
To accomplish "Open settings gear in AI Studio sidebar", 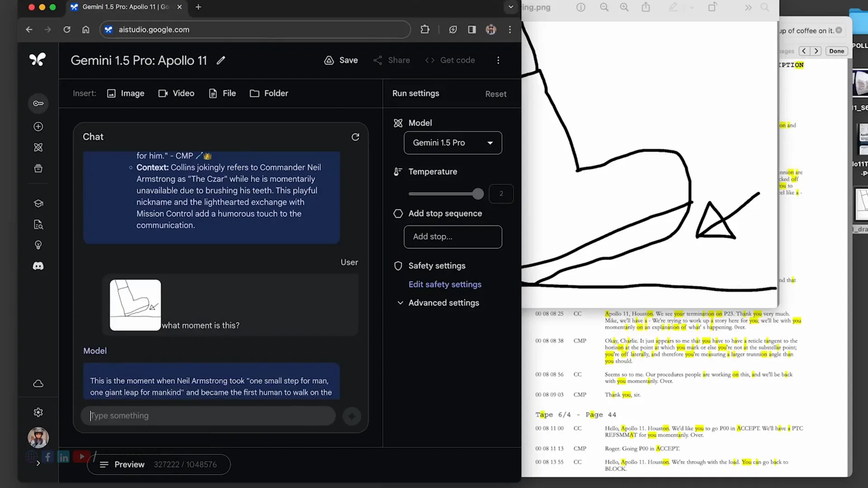I will point(38,412).
